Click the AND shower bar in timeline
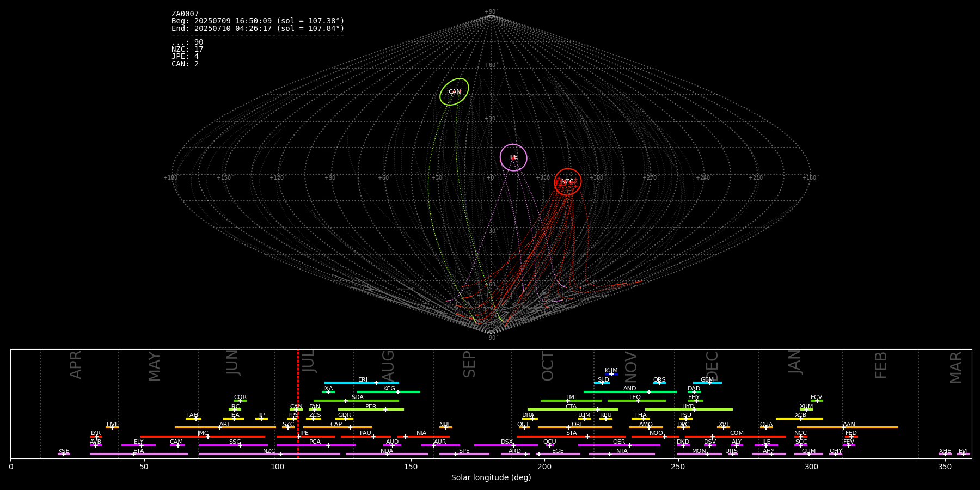The width and height of the screenshot is (980, 490). [x=630, y=391]
